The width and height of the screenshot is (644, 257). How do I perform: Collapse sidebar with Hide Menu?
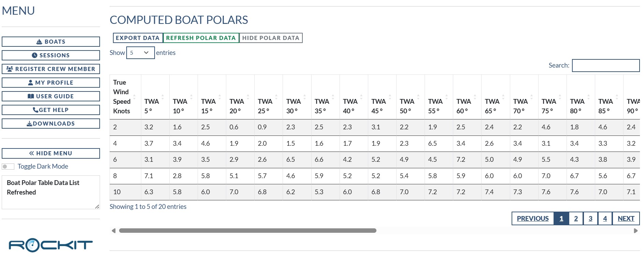[51, 153]
